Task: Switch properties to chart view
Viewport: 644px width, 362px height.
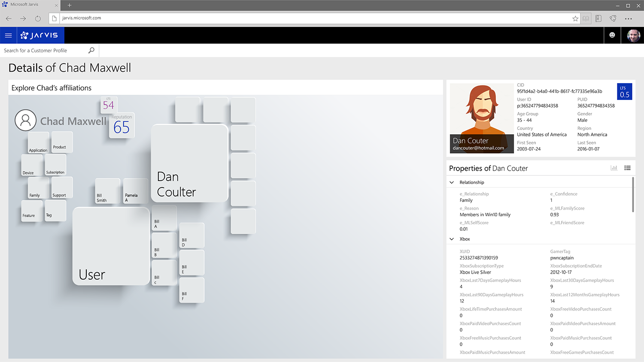Action: (x=614, y=168)
